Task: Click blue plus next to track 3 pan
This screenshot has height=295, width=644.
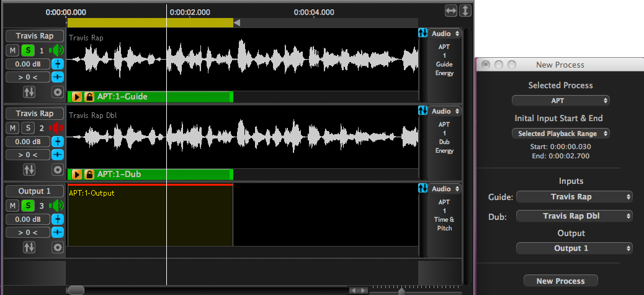Action: [58, 232]
